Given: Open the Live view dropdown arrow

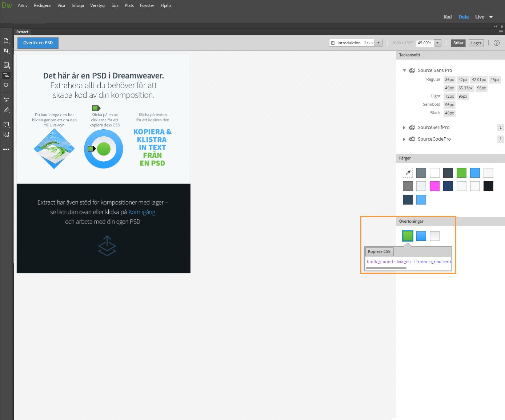Looking at the screenshot, I should pos(491,17).
